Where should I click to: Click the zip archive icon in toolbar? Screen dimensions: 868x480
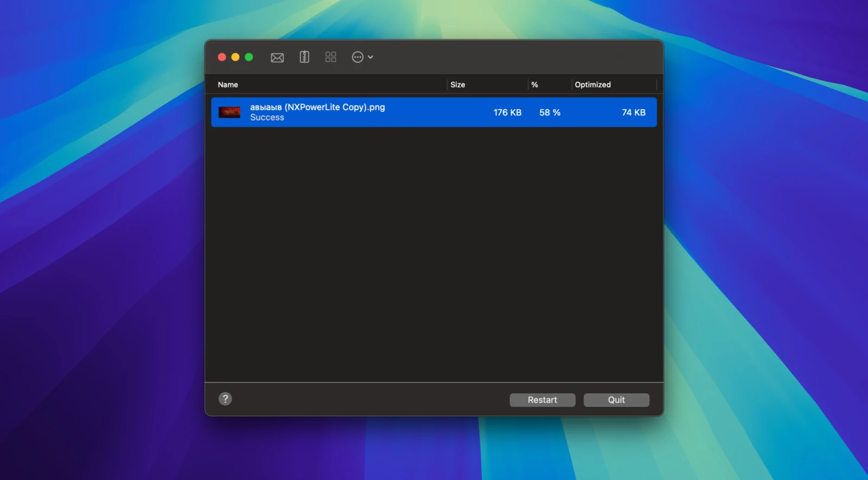304,57
